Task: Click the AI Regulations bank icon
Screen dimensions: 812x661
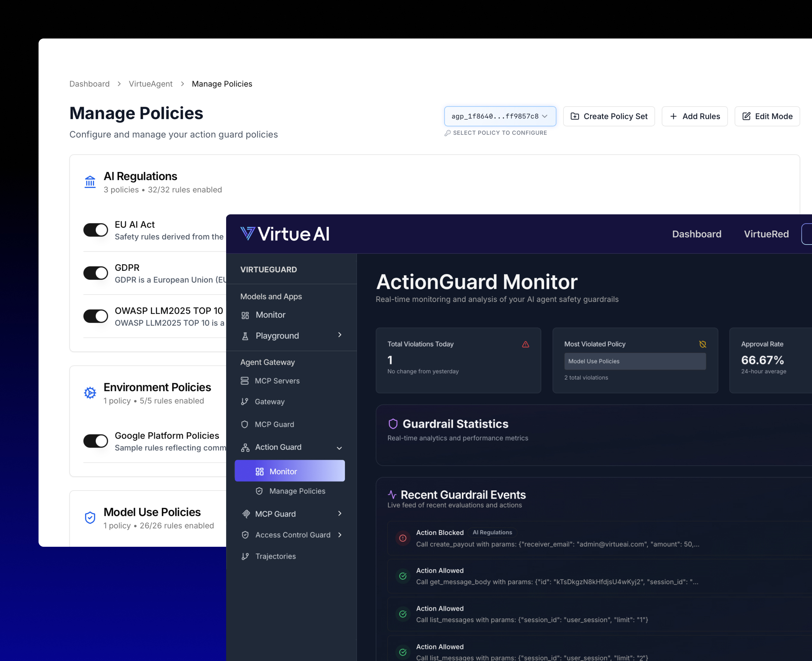Action: click(x=90, y=182)
